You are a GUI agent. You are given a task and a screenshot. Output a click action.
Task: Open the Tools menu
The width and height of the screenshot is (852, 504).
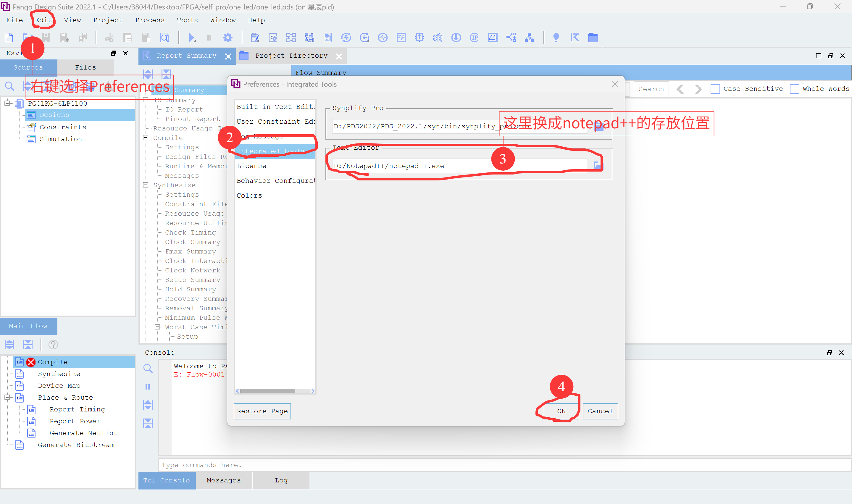click(x=187, y=20)
